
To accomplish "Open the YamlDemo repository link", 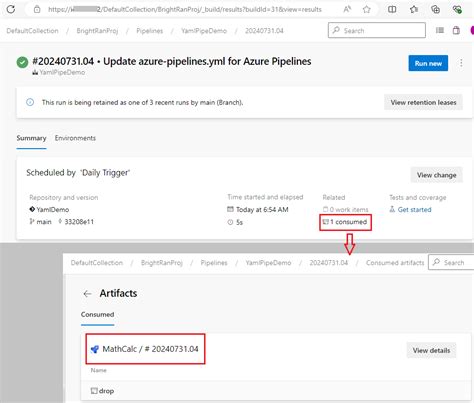I will click(53, 210).
